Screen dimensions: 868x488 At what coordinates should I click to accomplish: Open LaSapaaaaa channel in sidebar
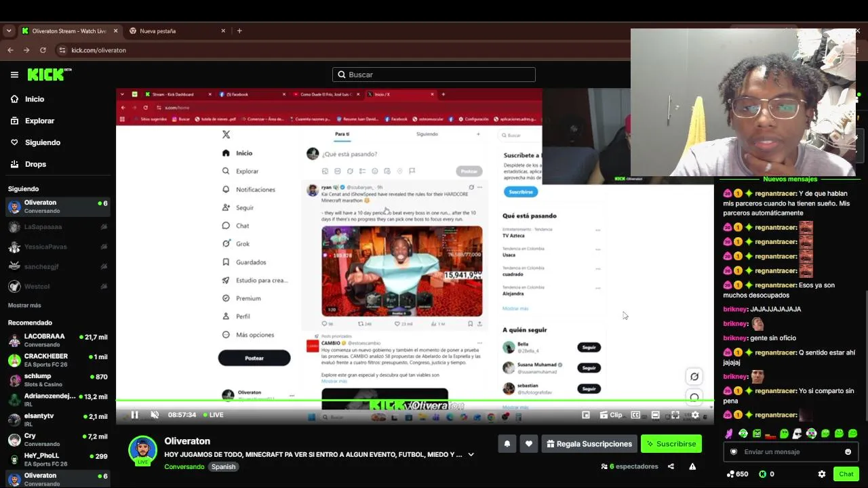pos(58,227)
